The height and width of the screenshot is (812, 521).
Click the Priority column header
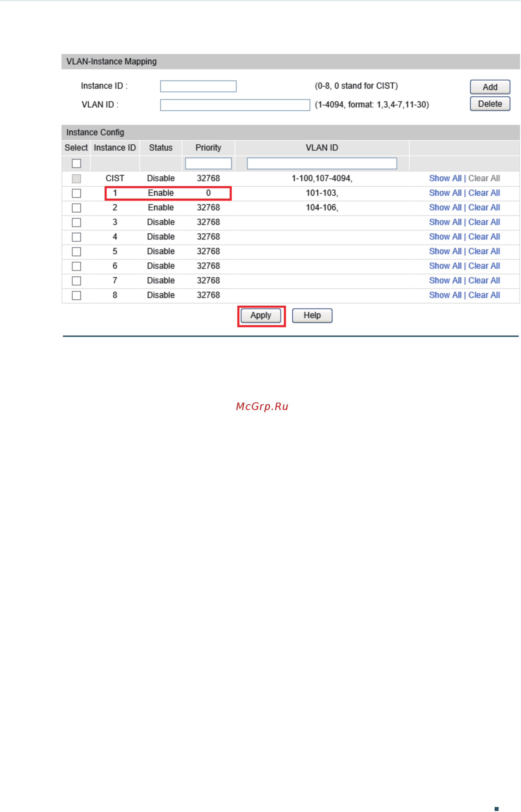click(209, 148)
